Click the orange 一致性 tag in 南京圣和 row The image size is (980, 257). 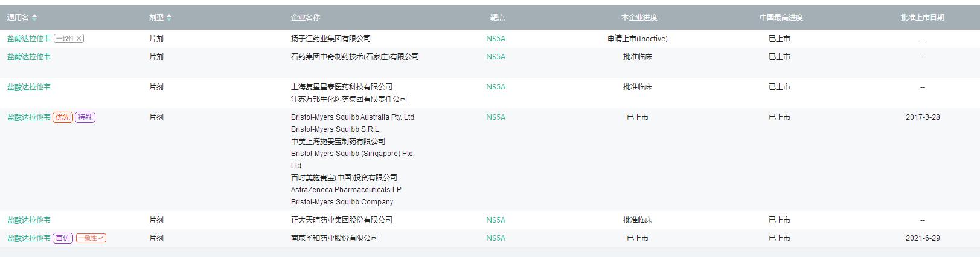[x=91, y=238]
